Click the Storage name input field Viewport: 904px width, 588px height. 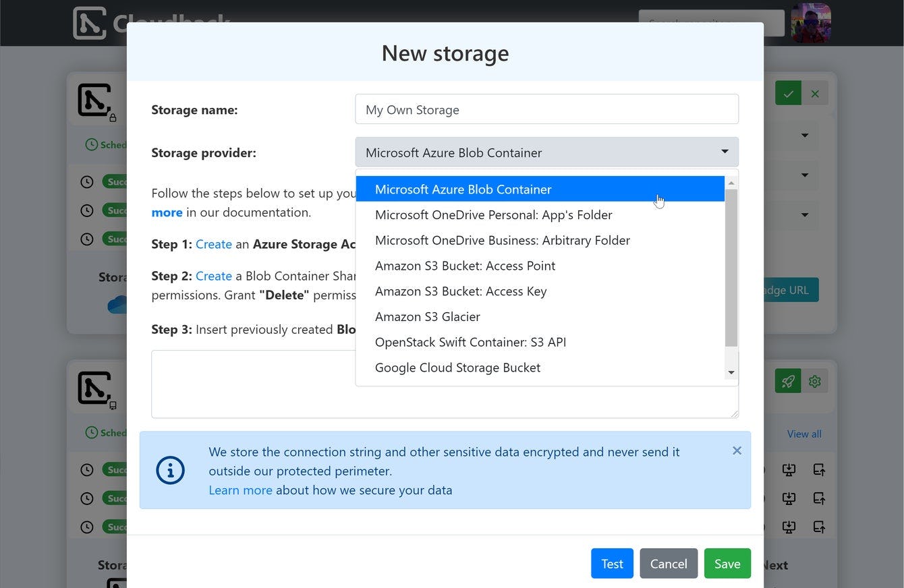546,109
